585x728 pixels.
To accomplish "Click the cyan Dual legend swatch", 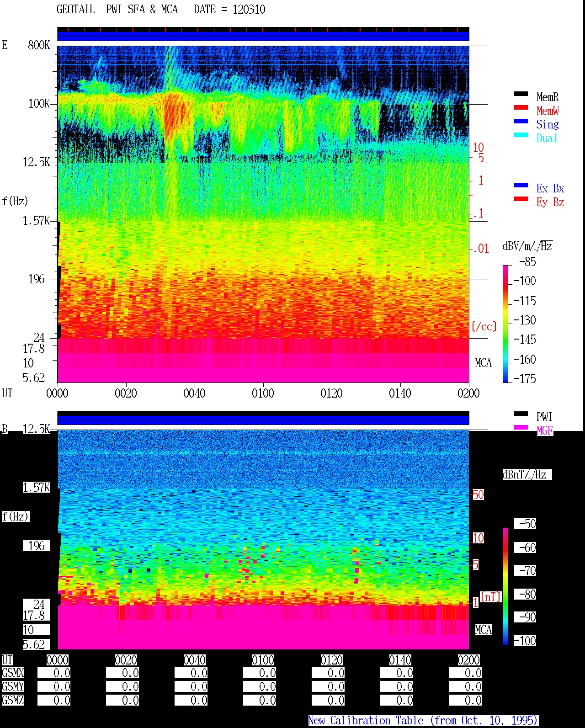I will pyautogui.click(x=521, y=135).
